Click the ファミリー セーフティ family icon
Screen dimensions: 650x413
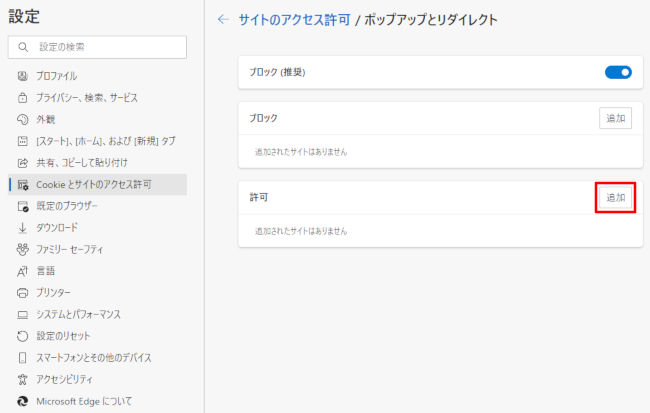[x=22, y=249]
